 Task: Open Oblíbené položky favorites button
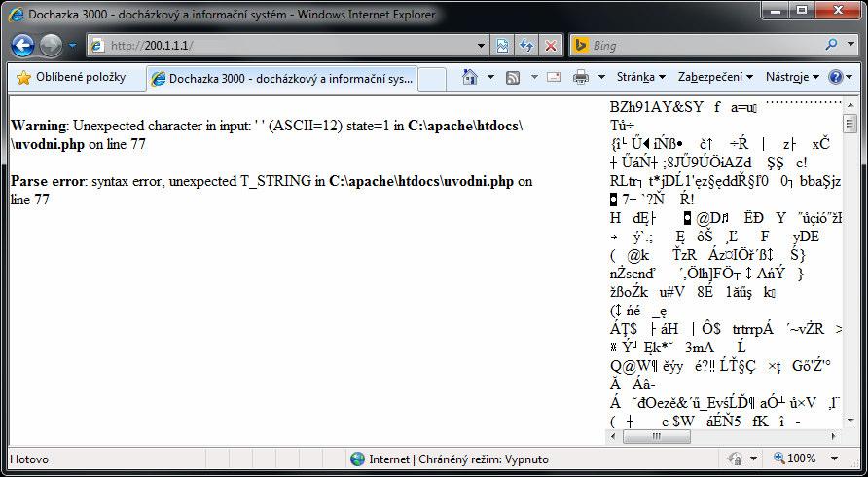tap(71, 78)
